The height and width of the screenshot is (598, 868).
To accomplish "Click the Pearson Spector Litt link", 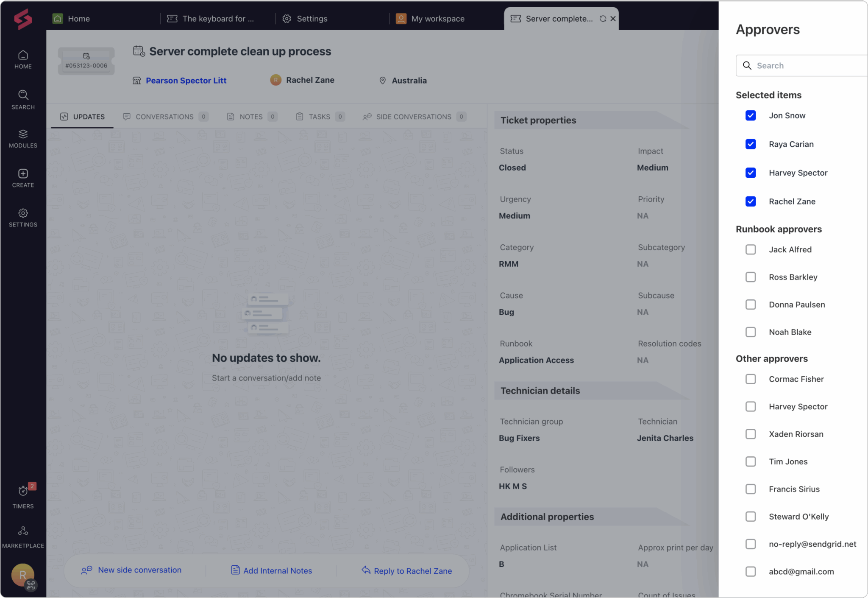I will [x=186, y=81].
